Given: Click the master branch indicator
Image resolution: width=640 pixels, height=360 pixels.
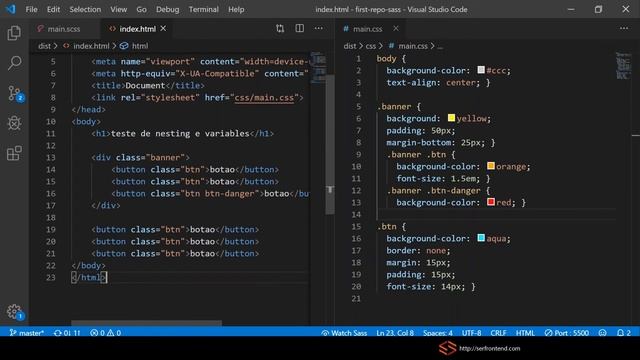Looking at the screenshot, I should click(x=27, y=333).
